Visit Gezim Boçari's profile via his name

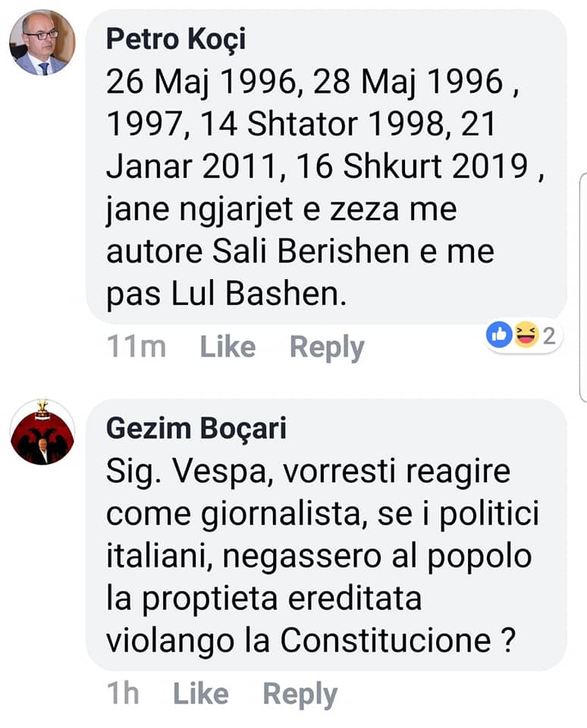coord(196,428)
